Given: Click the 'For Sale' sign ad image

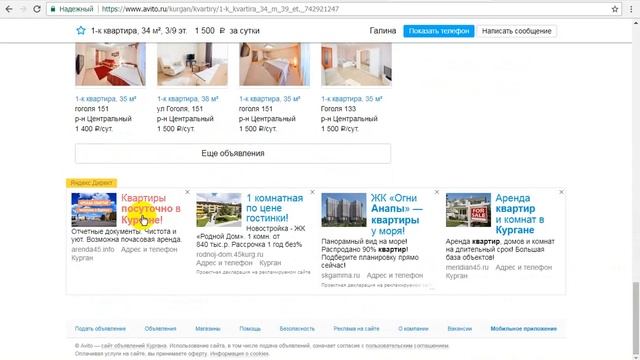Looking at the screenshot, I should click(x=468, y=210).
